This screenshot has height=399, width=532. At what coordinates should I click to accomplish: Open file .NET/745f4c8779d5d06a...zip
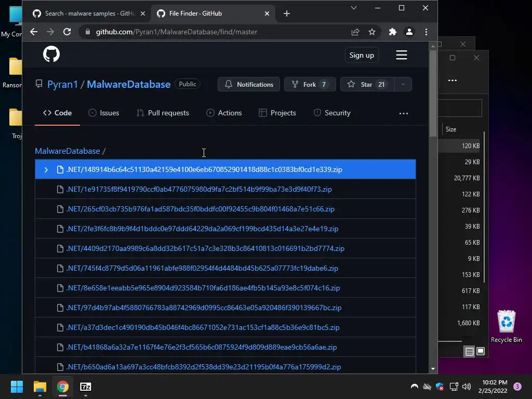(x=225, y=268)
